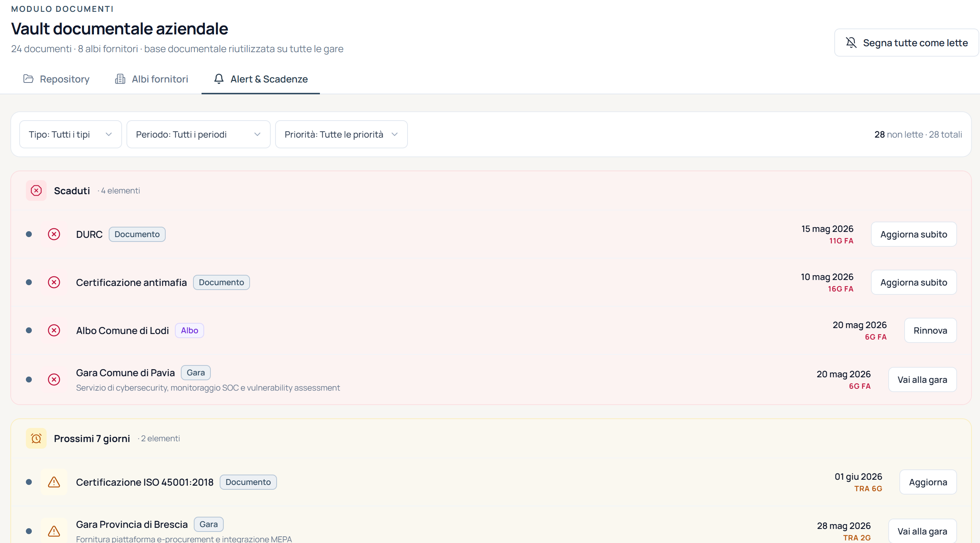Click the expired icon for Albo Comune di Lodi
Image resolution: width=980 pixels, height=543 pixels.
[x=54, y=330]
